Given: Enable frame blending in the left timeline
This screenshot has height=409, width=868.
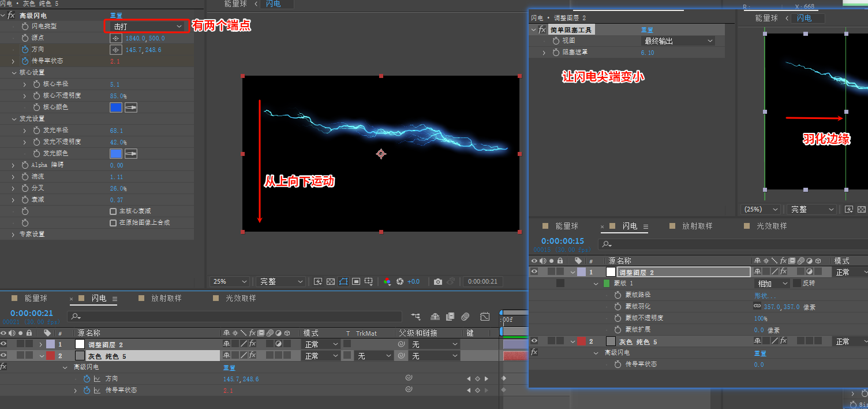Looking at the screenshot, I should (x=450, y=317).
